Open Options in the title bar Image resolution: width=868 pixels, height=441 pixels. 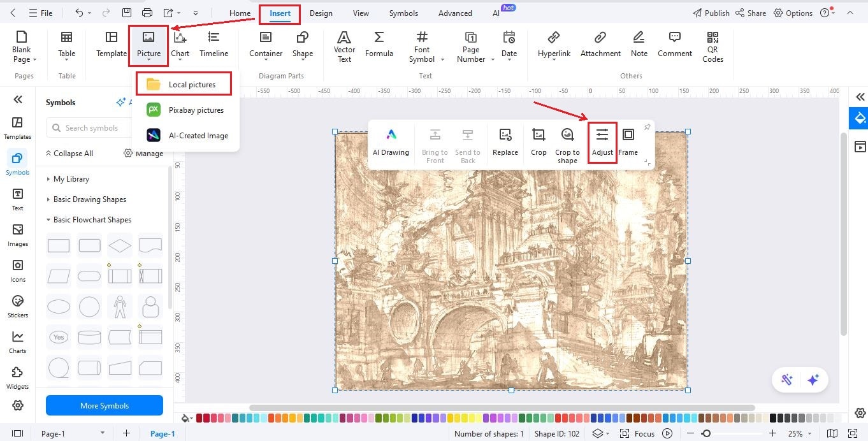(793, 13)
